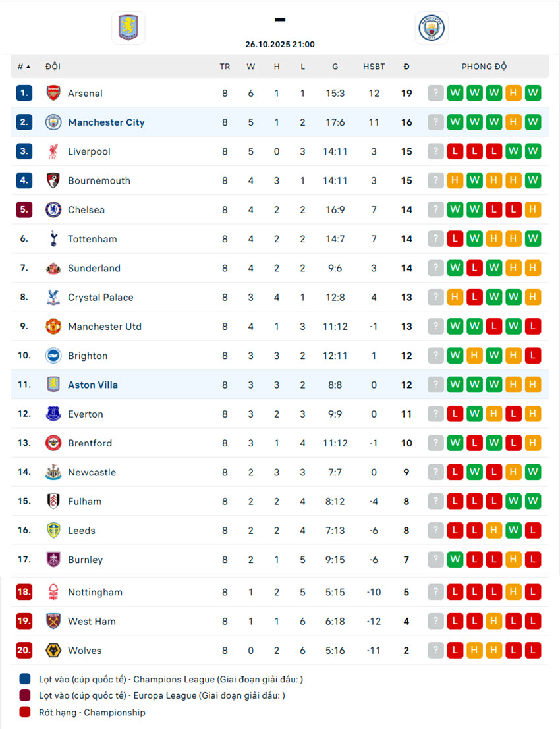
Task: Open the Manchester City team link
Action: click(106, 122)
